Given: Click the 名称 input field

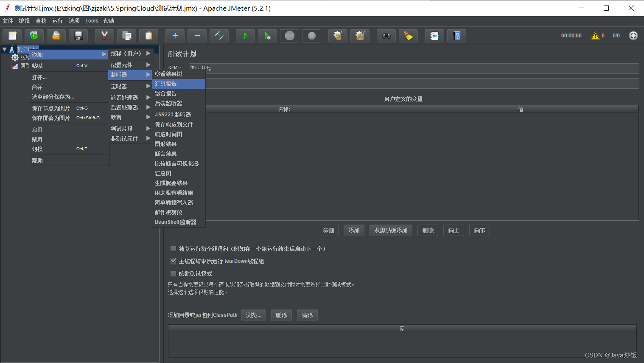Looking at the screenshot, I should coord(414,68).
